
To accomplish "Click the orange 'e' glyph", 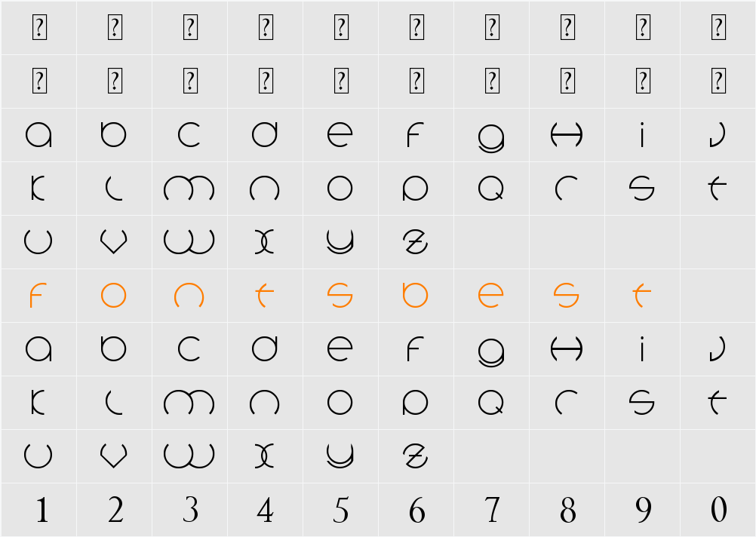I will tap(490, 295).
